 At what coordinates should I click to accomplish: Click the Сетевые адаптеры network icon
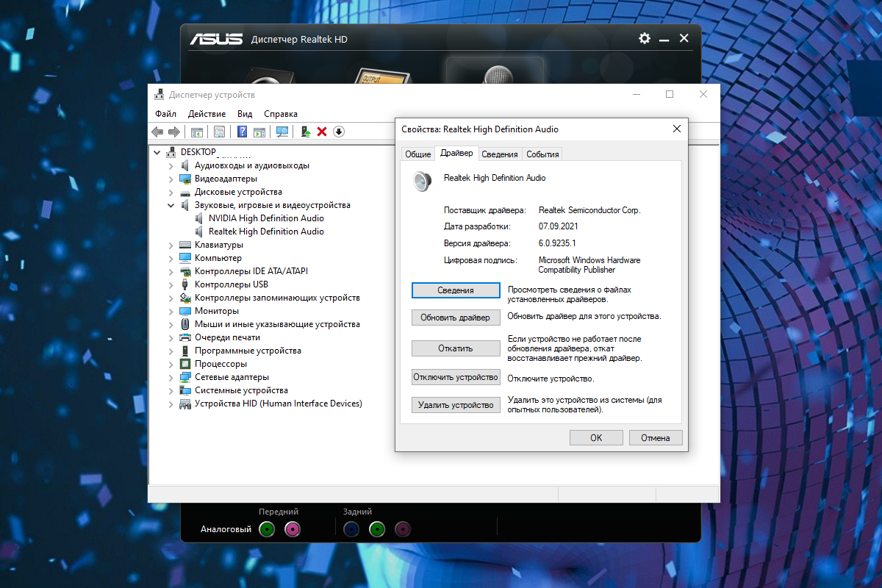(x=186, y=377)
